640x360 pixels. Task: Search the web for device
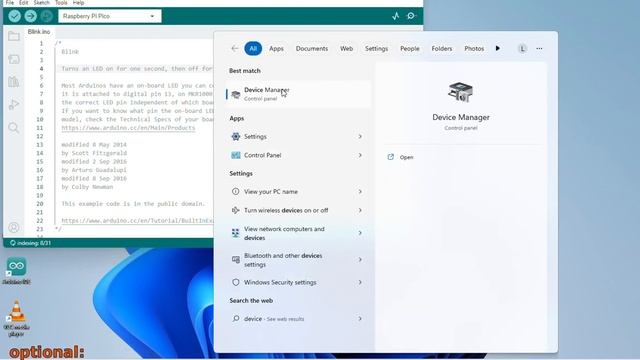(x=298, y=318)
